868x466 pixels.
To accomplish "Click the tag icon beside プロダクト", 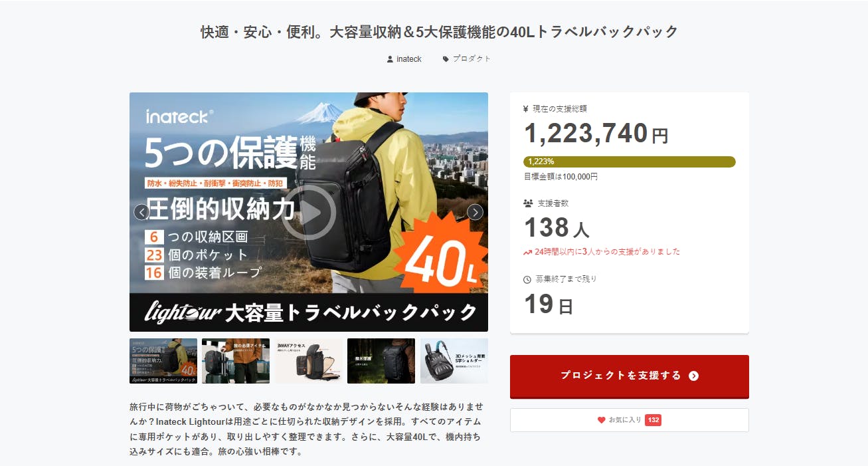I will (x=446, y=59).
